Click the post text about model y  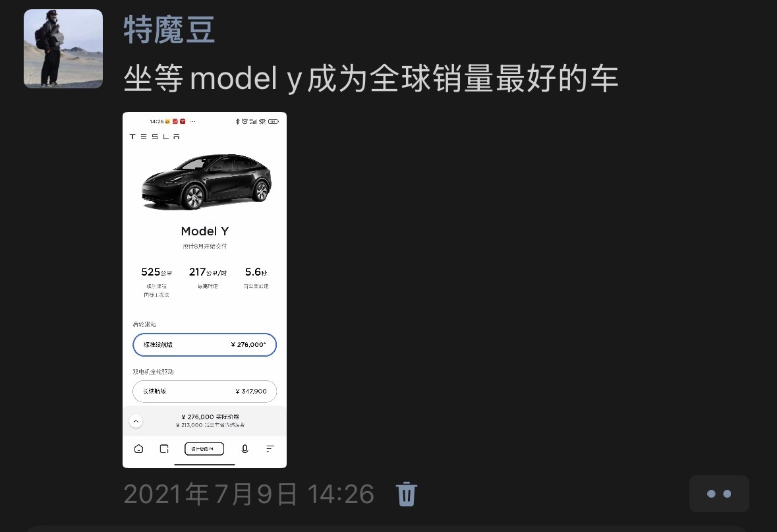370,78
